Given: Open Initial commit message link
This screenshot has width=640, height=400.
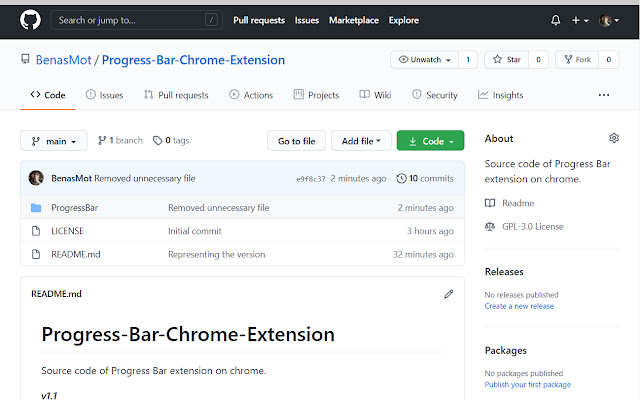Looking at the screenshot, I should [x=195, y=231].
